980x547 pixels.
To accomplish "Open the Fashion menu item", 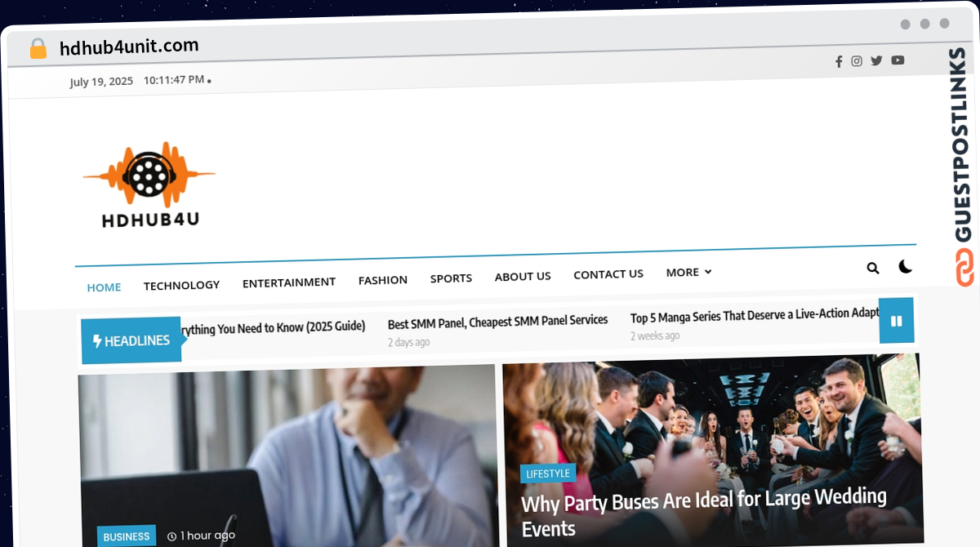I will [x=383, y=280].
